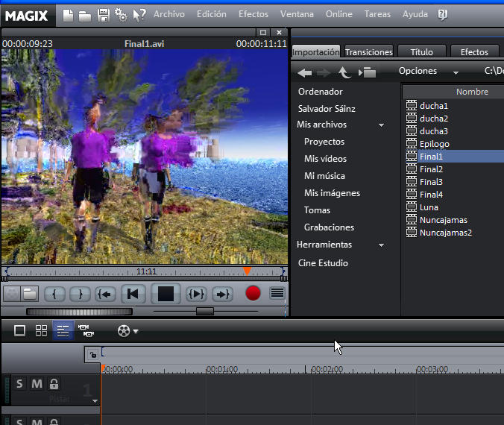The image size is (504, 425).
Task: Select the Final2 video file
Action: (x=431, y=169)
